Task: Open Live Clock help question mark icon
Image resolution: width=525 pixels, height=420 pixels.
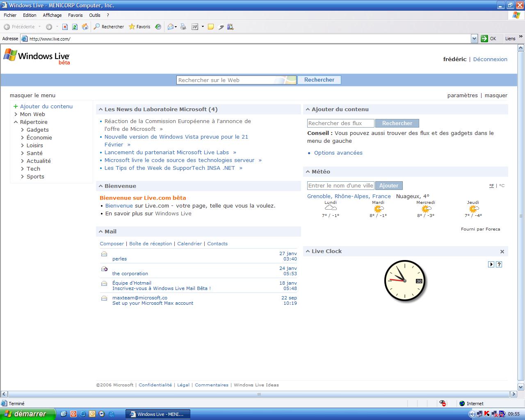Action: pyautogui.click(x=499, y=264)
